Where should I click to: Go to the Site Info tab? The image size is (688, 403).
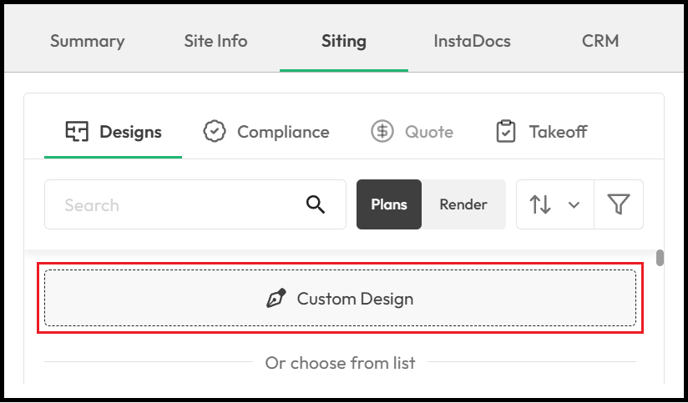click(215, 41)
